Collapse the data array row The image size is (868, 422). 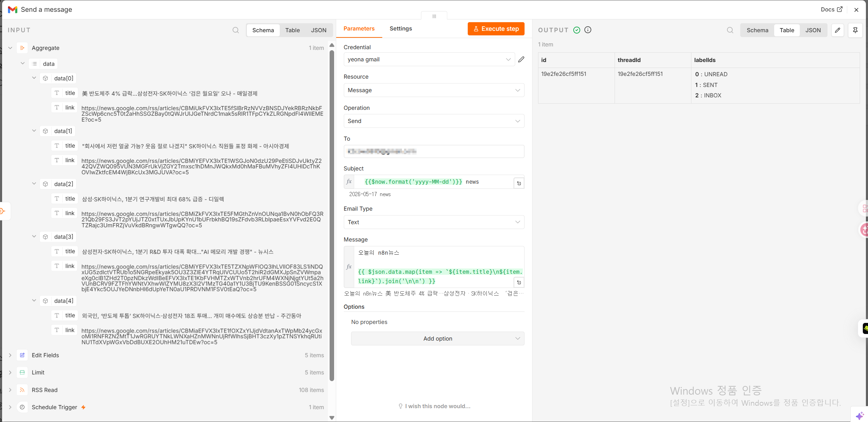[x=23, y=63]
